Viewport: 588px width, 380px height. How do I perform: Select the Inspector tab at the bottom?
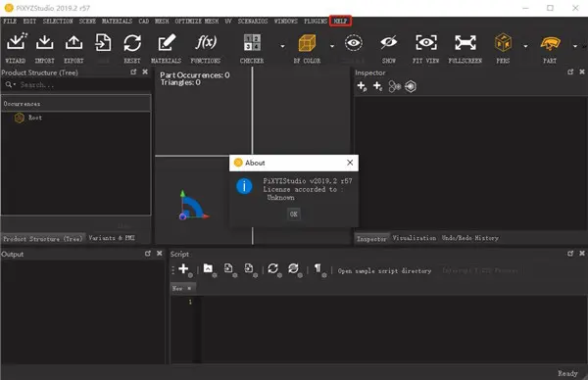pos(371,239)
